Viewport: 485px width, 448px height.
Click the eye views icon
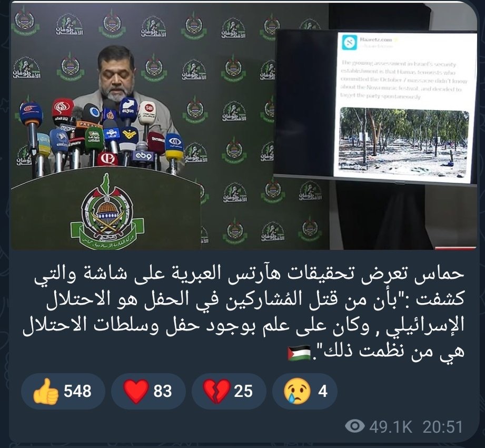[x=355, y=426]
